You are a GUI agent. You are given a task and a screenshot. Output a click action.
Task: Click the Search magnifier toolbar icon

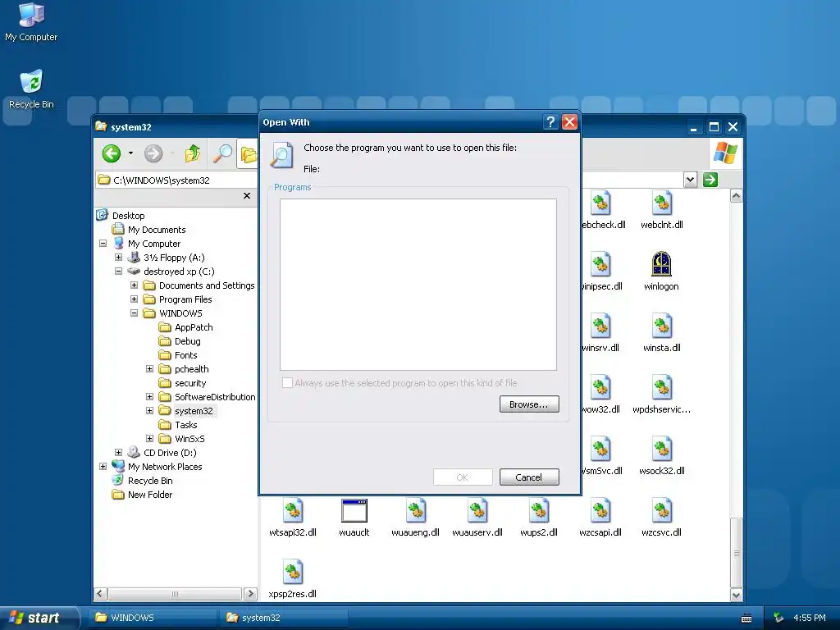[x=221, y=153]
